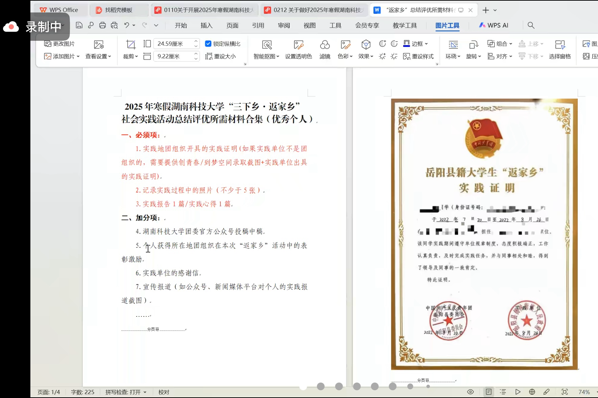Open the Page (页面) ribbon tab
This screenshot has width=598, height=398.
coord(232,25)
